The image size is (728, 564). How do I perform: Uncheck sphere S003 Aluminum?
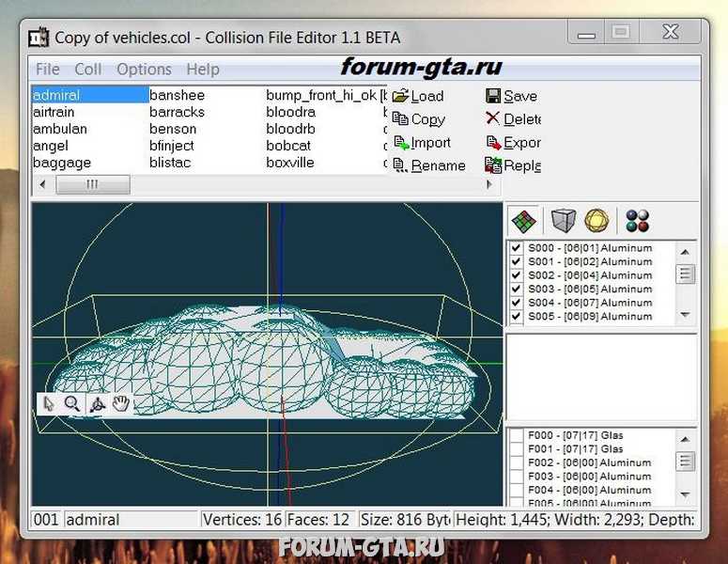pyautogui.click(x=516, y=289)
